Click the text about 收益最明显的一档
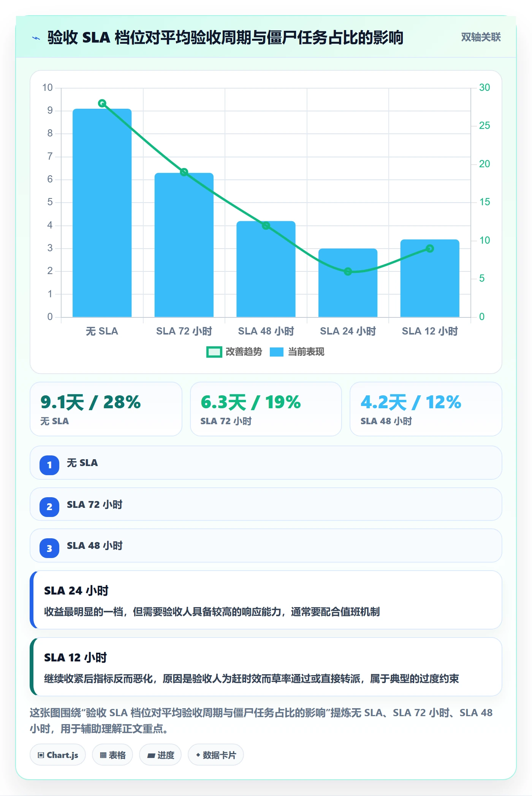Screen dimensions: 532x796 point(212,612)
